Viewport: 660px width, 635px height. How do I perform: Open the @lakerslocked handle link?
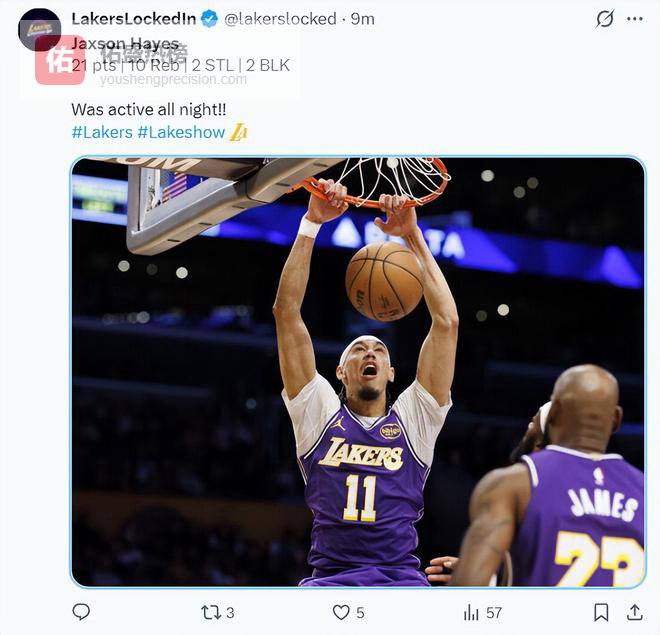[x=280, y=19]
